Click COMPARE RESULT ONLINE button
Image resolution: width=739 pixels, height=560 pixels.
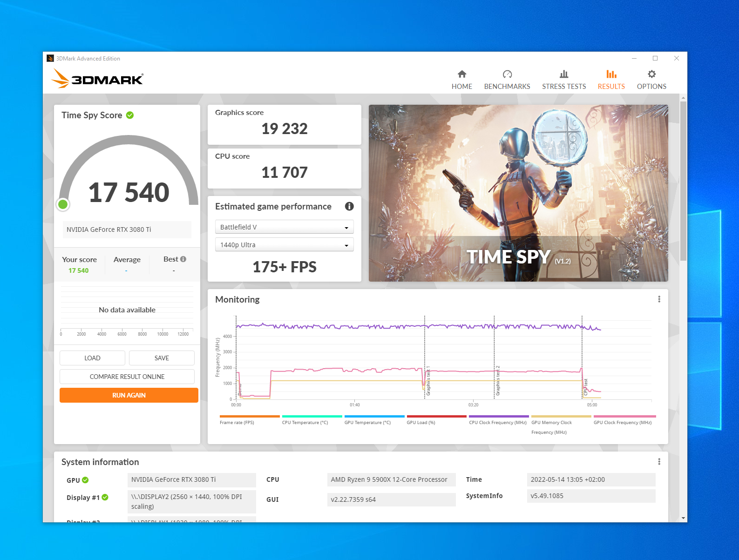127,377
